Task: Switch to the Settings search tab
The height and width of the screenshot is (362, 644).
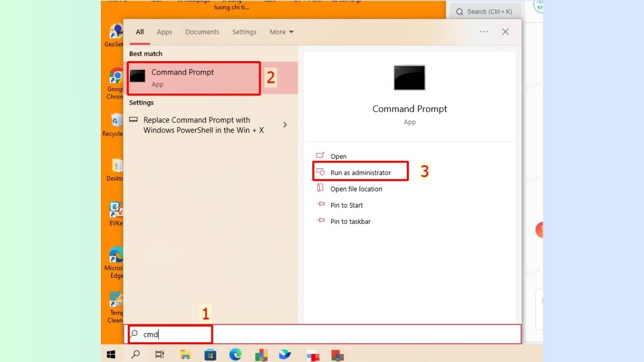Action: [x=244, y=32]
